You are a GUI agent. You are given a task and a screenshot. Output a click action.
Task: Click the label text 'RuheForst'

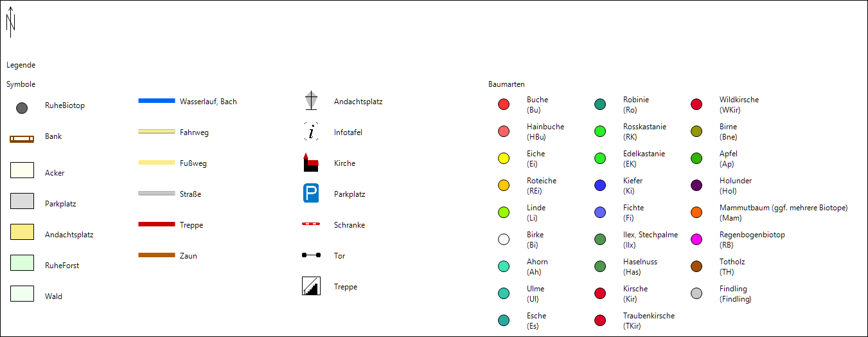point(62,265)
